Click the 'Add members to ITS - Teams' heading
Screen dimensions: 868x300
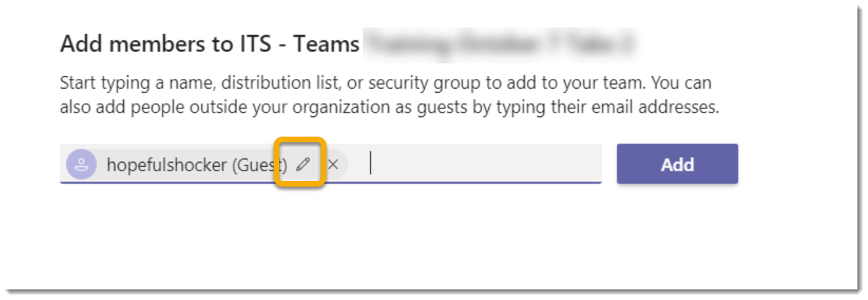click(x=210, y=44)
